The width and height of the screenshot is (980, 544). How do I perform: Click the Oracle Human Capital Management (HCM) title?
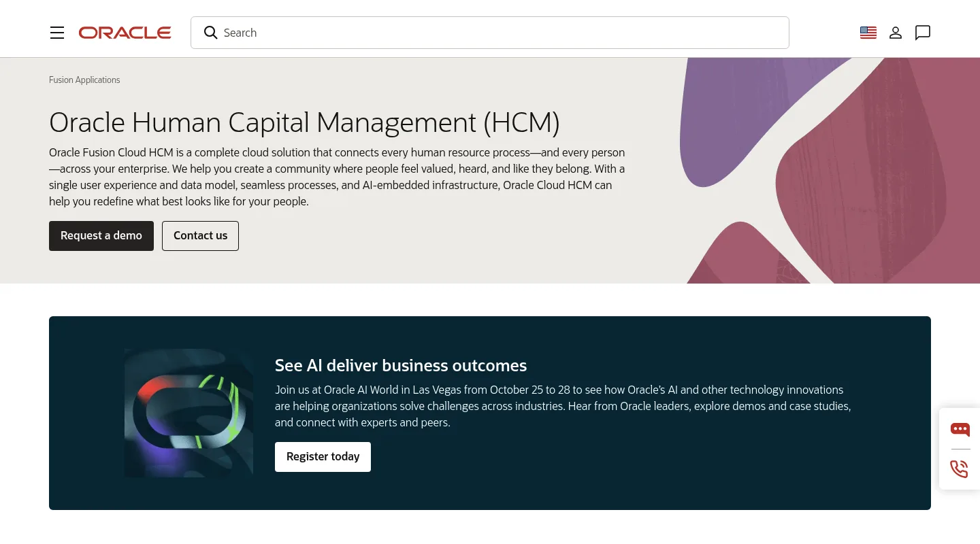304,122
